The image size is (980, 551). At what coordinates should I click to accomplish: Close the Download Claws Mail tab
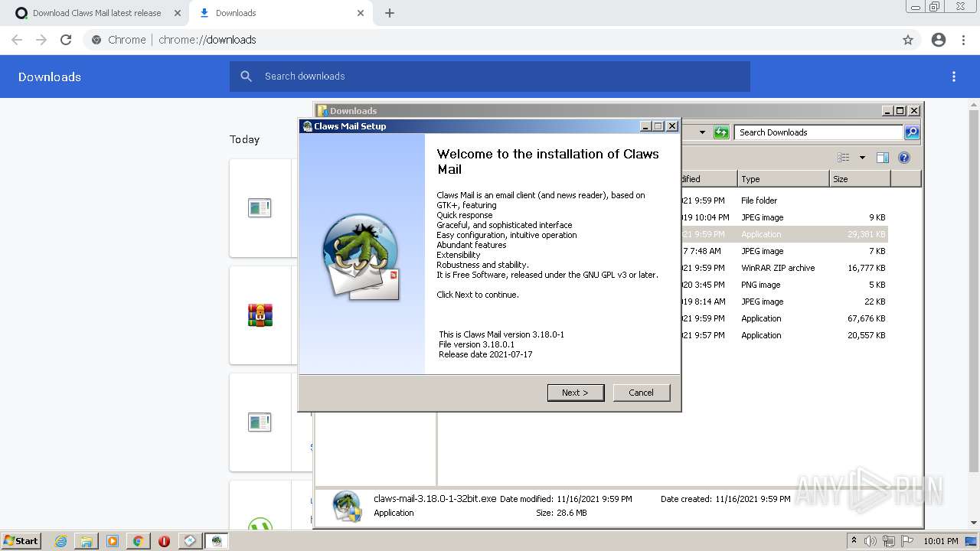coord(178,13)
